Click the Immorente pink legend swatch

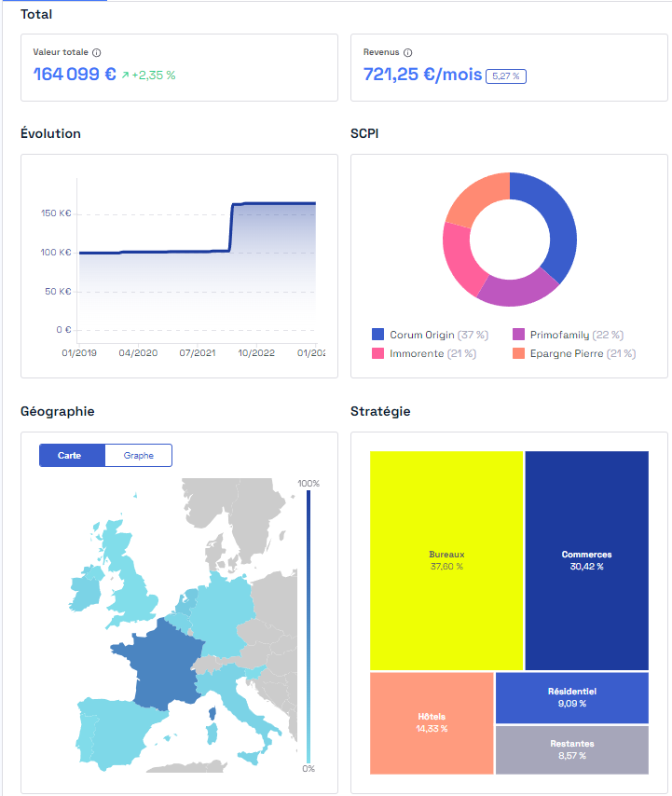(377, 353)
